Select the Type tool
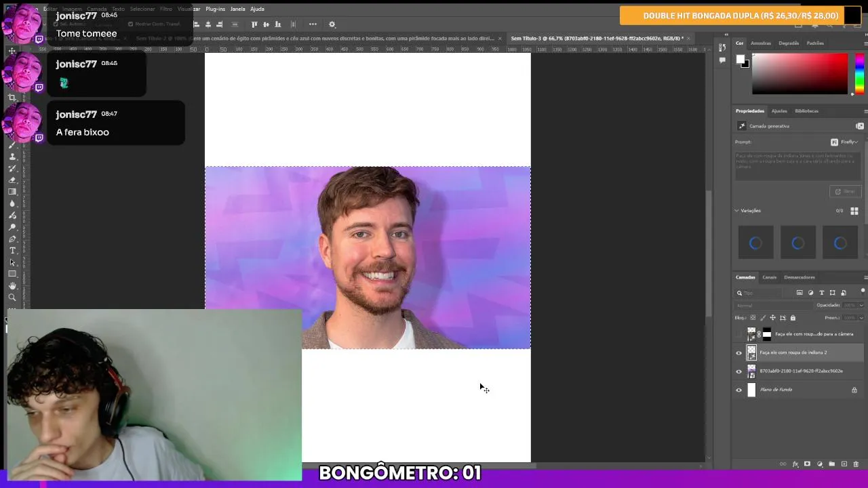868x488 pixels. click(x=12, y=251)
